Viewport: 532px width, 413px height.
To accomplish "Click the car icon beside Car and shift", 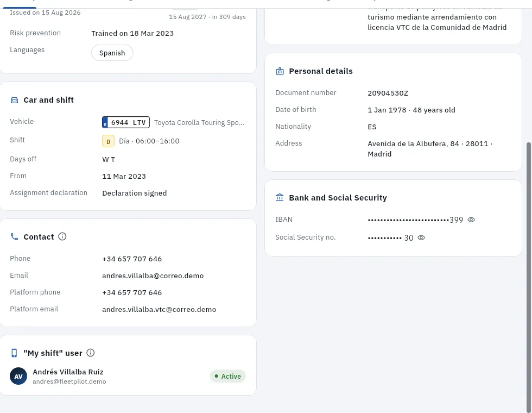I will (14, 100).
